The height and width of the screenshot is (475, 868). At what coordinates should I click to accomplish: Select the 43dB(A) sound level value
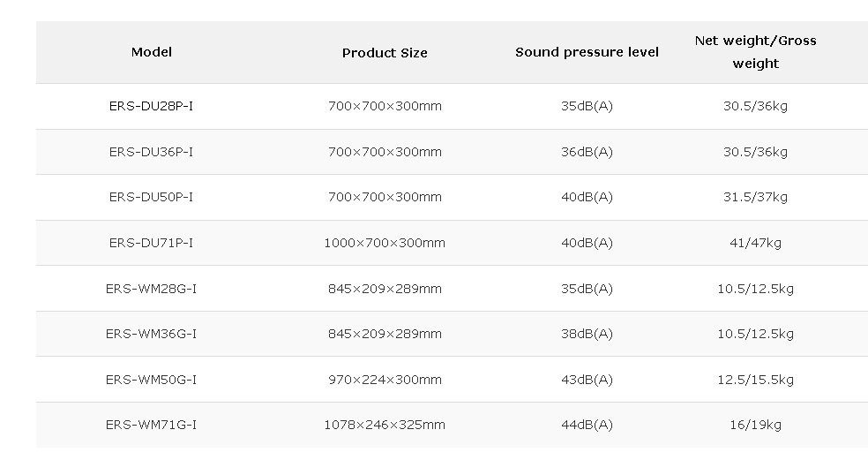587,380
